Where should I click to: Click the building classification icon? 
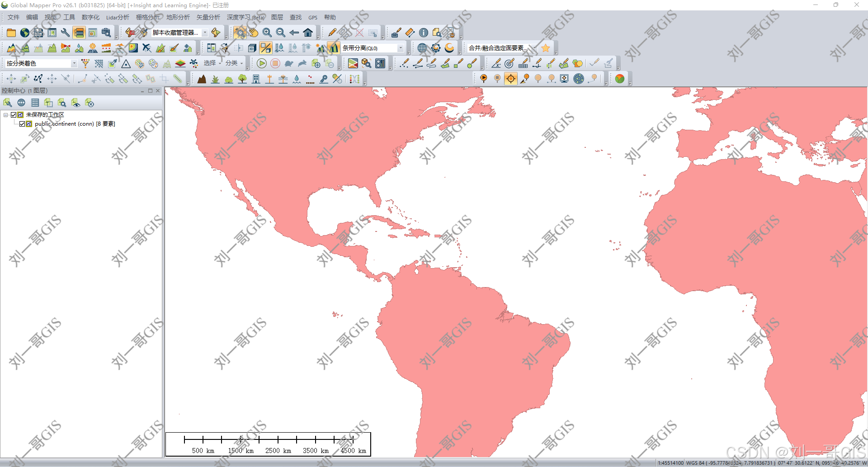pos(256,79)
